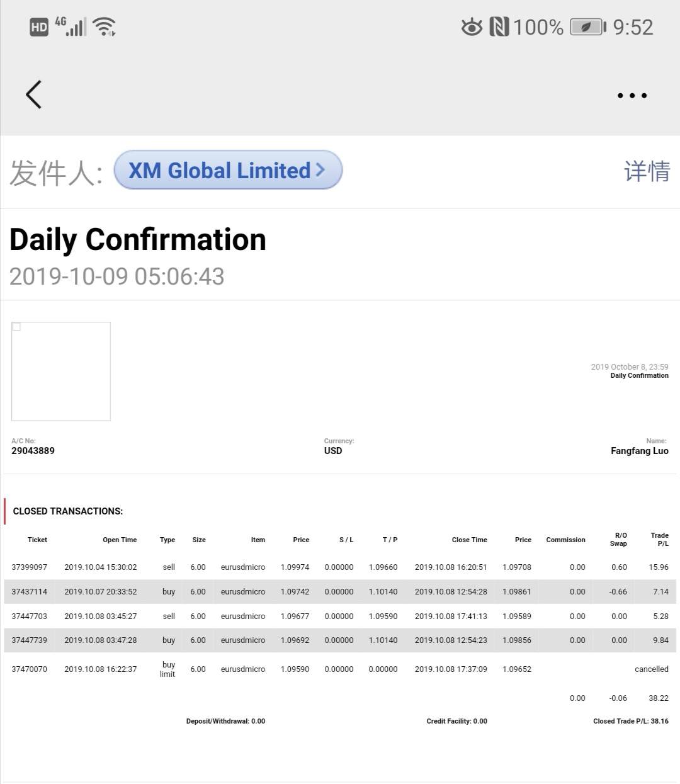This screenshot has height=784, width=680.
Task: Tap the battery indicator icon
Action: [587, 27]
